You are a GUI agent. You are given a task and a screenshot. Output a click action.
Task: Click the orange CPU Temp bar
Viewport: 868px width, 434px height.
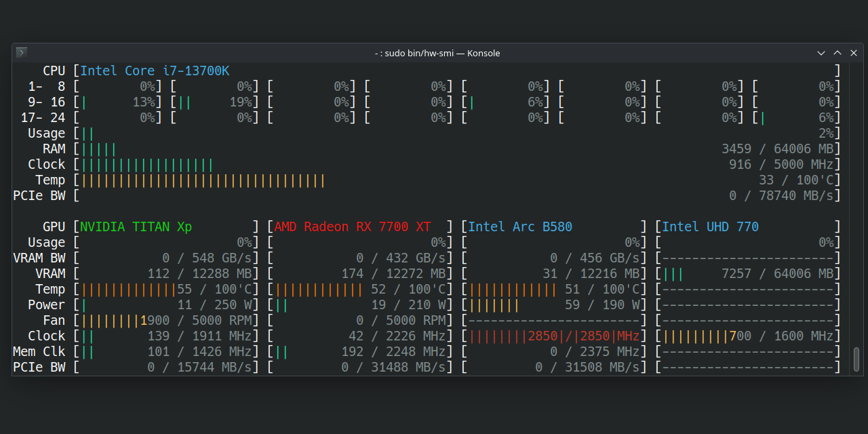click(x=203, y=180)
